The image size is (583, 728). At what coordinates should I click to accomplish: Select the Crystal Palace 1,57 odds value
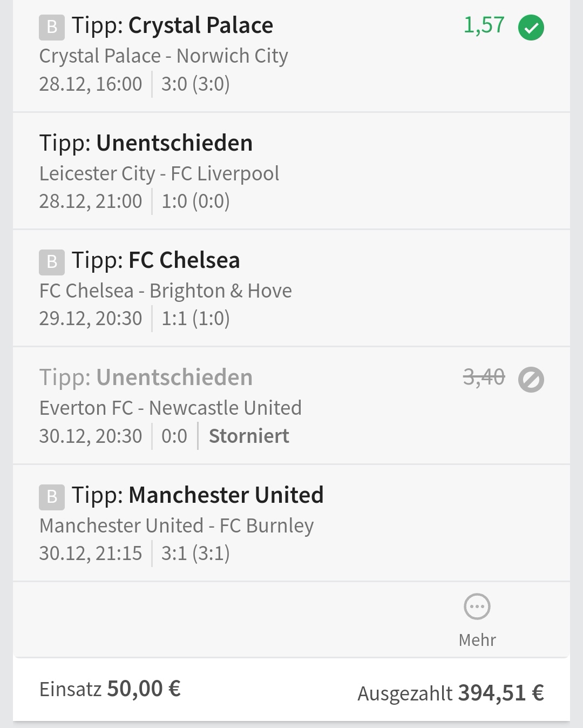click(x=484, y=25)
